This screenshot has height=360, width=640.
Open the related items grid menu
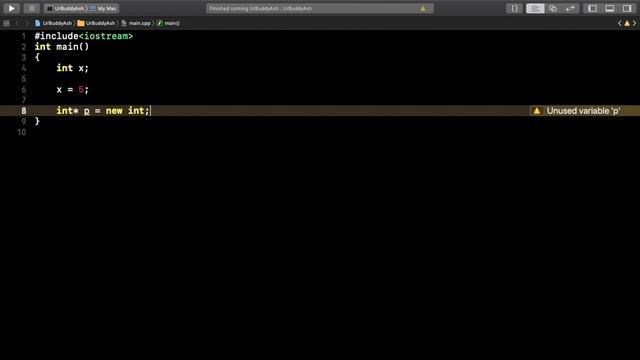(x=7, y=23)
